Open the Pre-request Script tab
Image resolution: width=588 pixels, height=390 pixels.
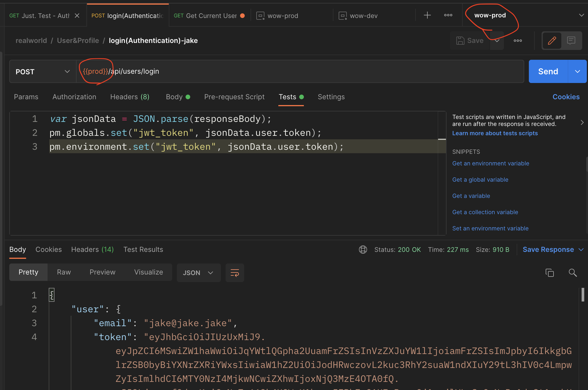(234, 97)
